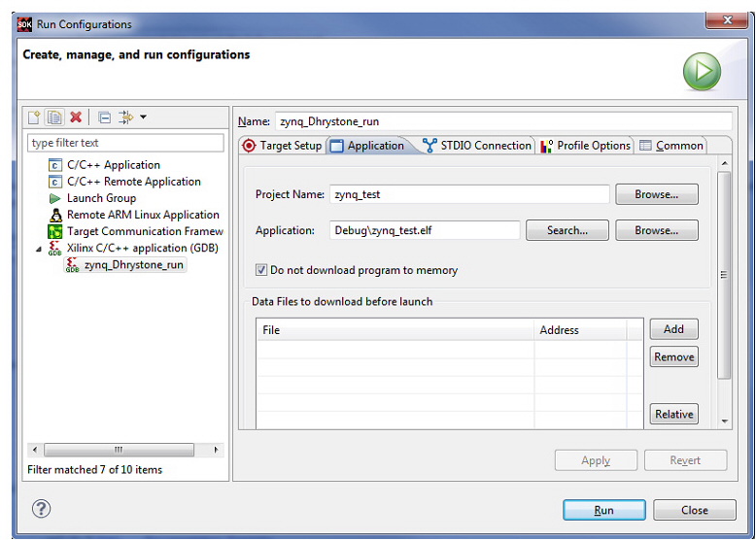Switch to the Target Setup tab
Screen dimensions: 756x540
pyautogui.click(x=282, y=146)
